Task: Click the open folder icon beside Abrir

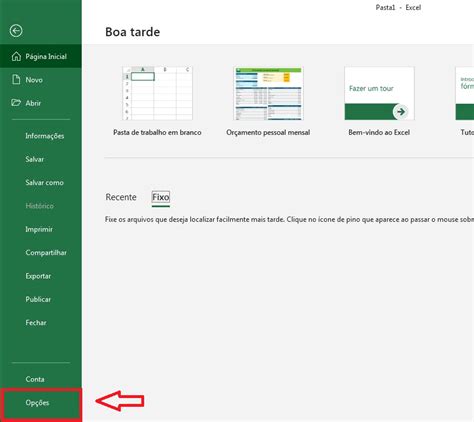Action: pos(16,103)
